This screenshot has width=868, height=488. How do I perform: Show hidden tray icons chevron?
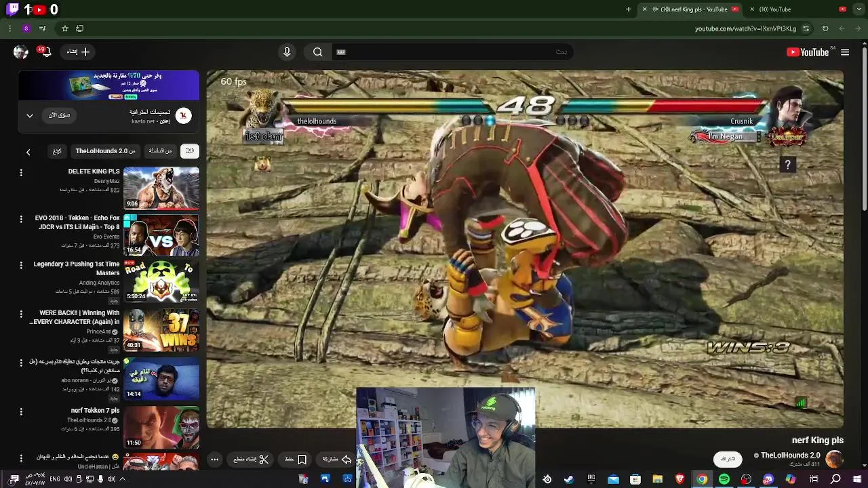click(122, 479)
